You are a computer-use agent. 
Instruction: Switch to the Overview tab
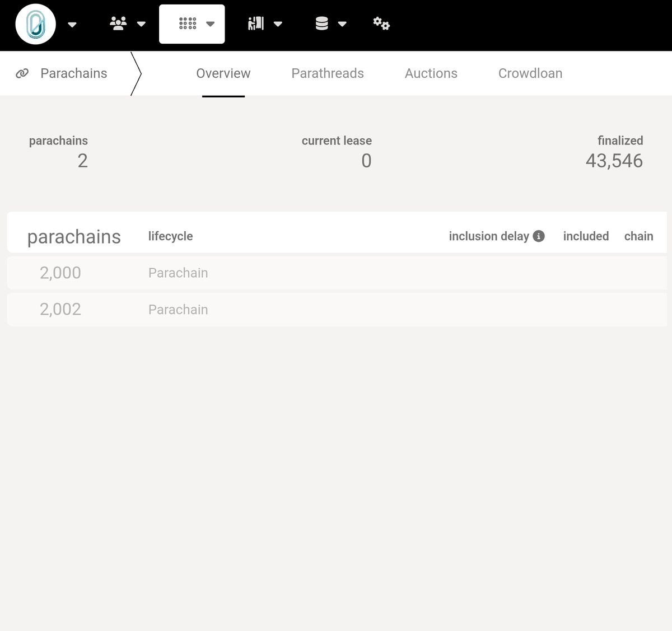(x=223, y=73)
